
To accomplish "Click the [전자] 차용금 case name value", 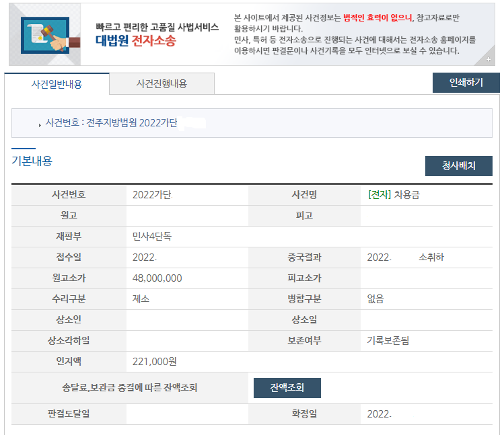I will 398,195.
